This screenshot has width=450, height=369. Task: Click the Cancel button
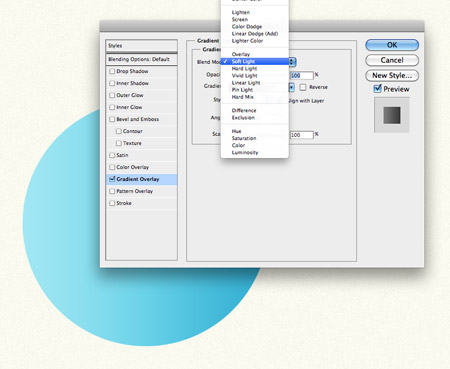392,60
